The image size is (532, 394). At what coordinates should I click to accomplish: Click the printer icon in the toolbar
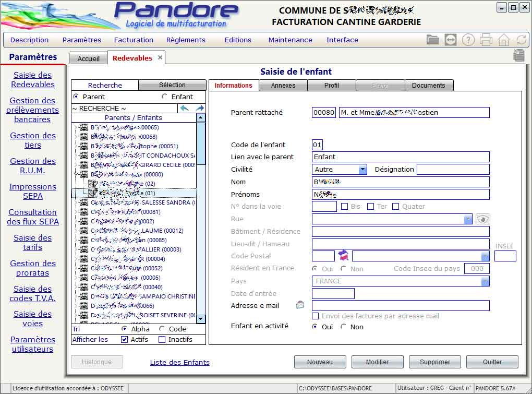point(486,40)
